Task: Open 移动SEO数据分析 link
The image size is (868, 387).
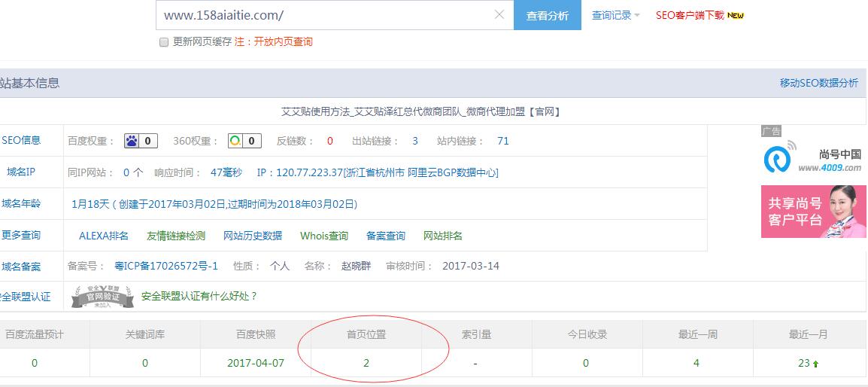Action: [x=818, y=83]
